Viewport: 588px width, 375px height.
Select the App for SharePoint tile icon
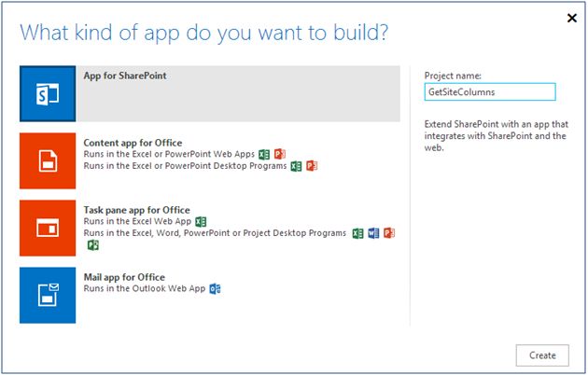pyautogui.click(x=48, y=94)
